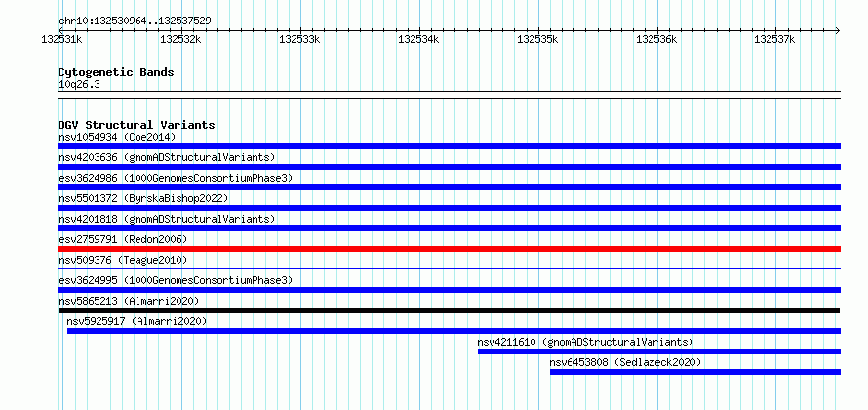The image size is (868, 410).
Task: Select nsv5925917 (Almarri2020) label
Action: (x=137, y=321)
